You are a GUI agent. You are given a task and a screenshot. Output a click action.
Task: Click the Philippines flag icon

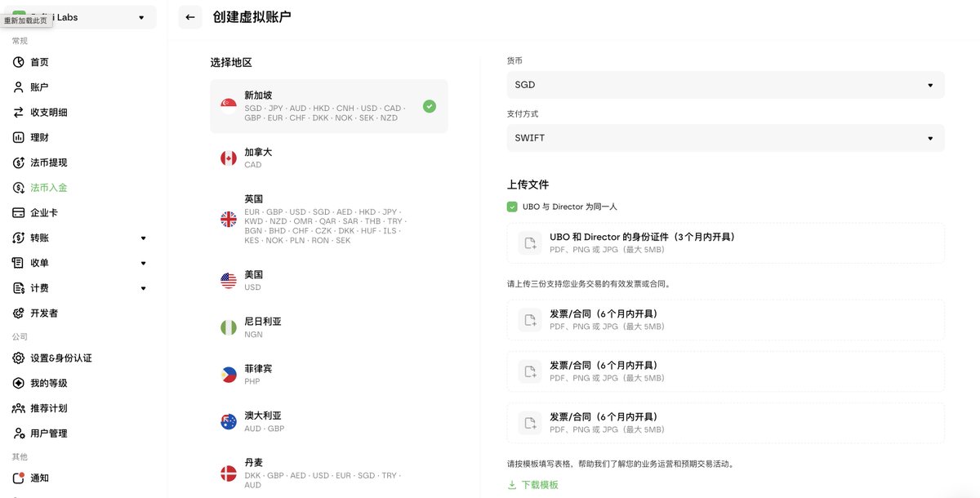[x=229, y=375]
